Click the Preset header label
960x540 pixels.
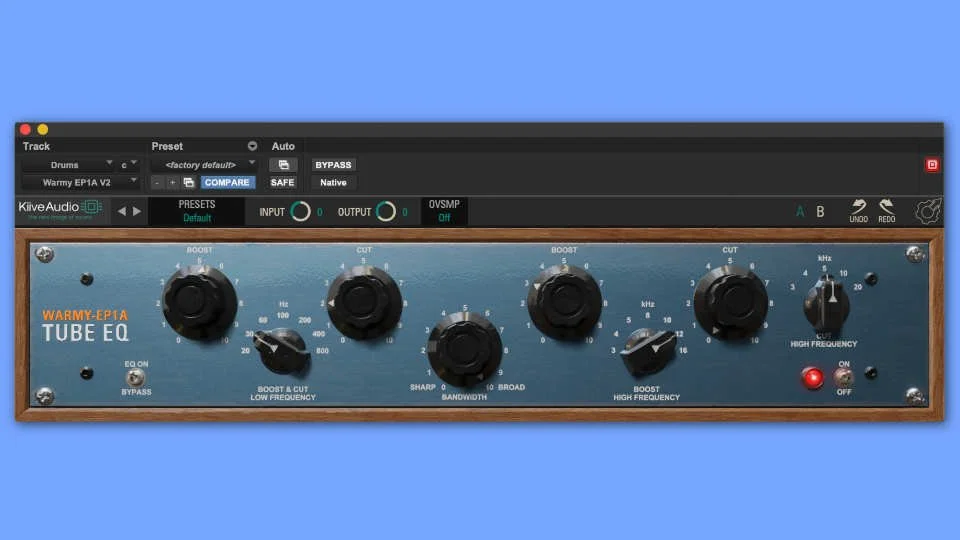(167, 146)
